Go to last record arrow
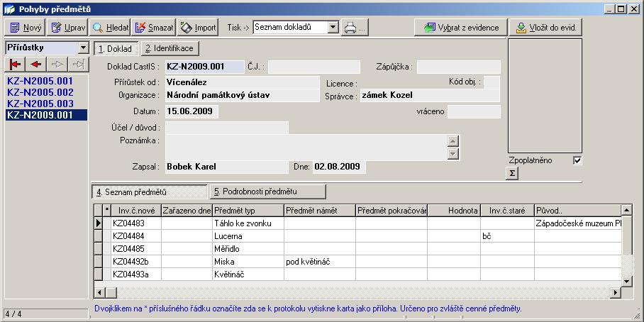The image size is (644, 322). coord(78,65)
